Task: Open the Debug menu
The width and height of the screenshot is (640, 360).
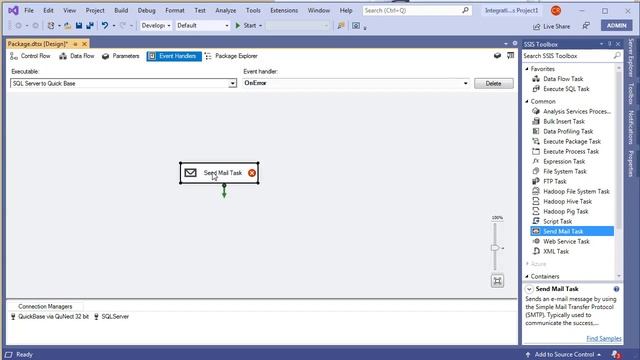Action: pos(147,10)
